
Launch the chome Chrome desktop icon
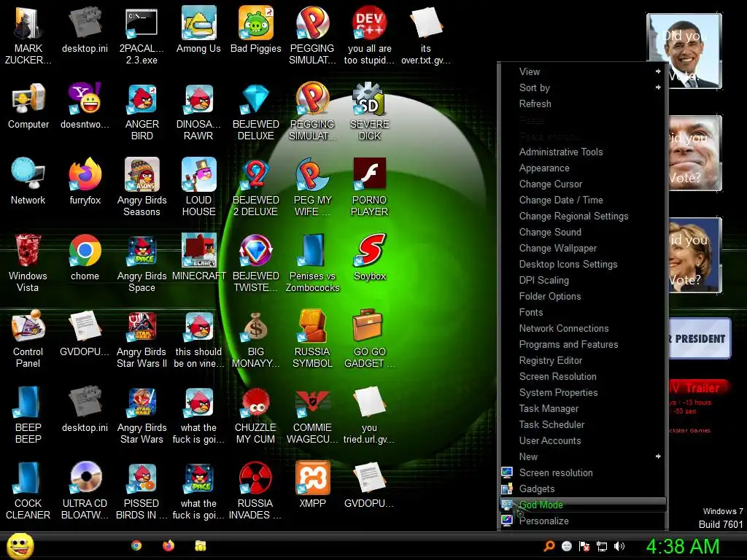[x=85, y=257]
